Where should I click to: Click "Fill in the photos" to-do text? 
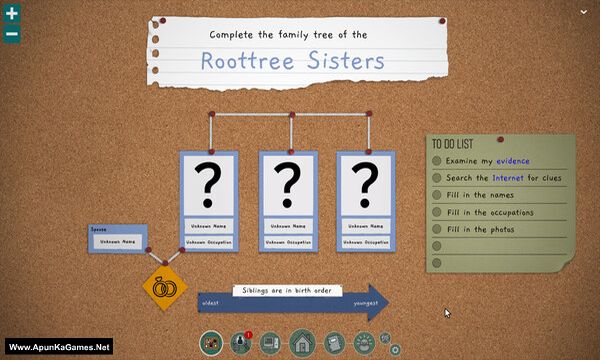[481, 230]
